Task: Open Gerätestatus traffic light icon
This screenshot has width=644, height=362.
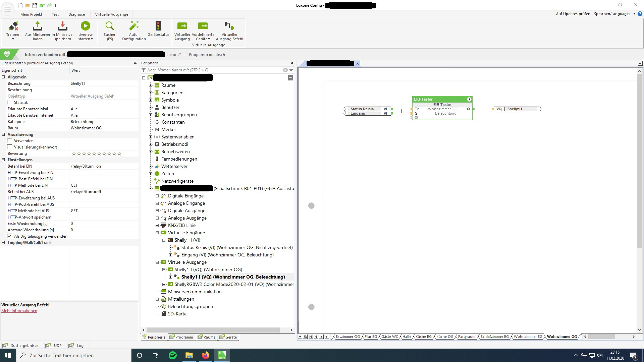Action: tap(158, 26)
